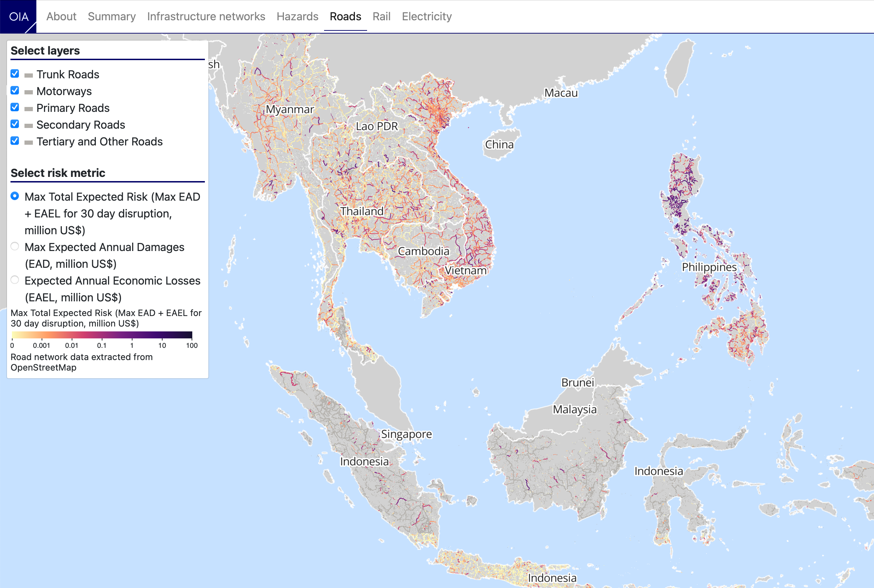Open the Hazards tab
The image size is (874, 588).
coord(297,16)
